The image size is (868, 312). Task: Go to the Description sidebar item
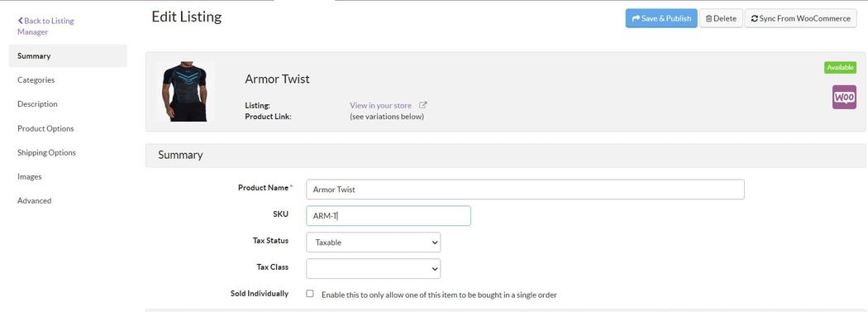37,103
